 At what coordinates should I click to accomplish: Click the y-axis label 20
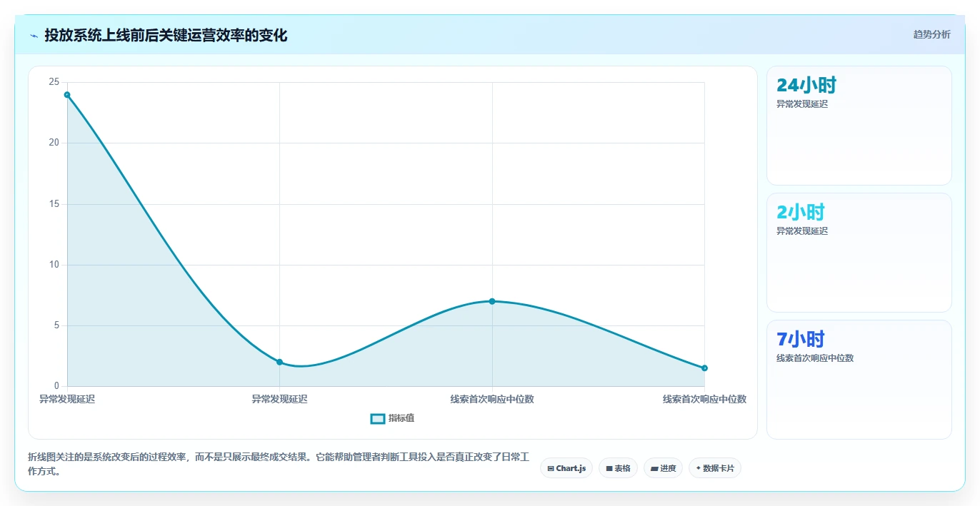54,143
